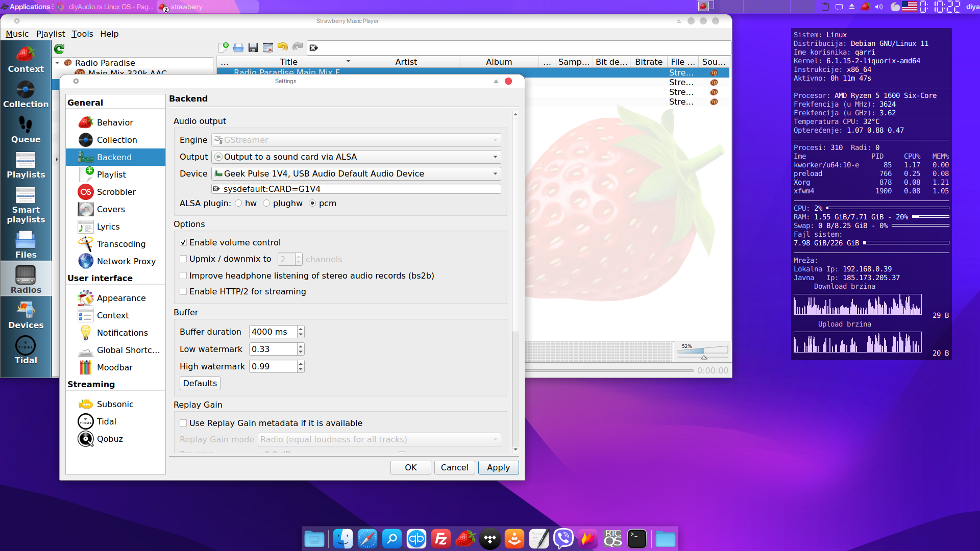
Task: Select Qobuz streaming settings page
Action: 115,439
